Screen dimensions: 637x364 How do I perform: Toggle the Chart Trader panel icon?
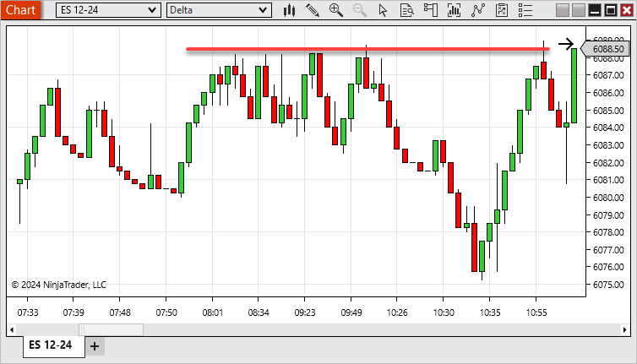pos(431,10)
